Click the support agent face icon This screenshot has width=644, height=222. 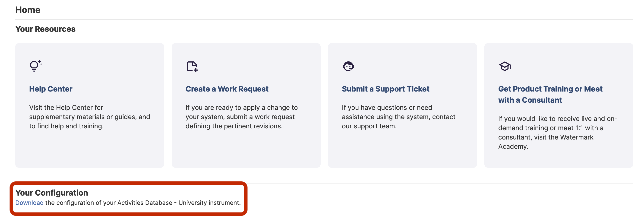[348, 67]
